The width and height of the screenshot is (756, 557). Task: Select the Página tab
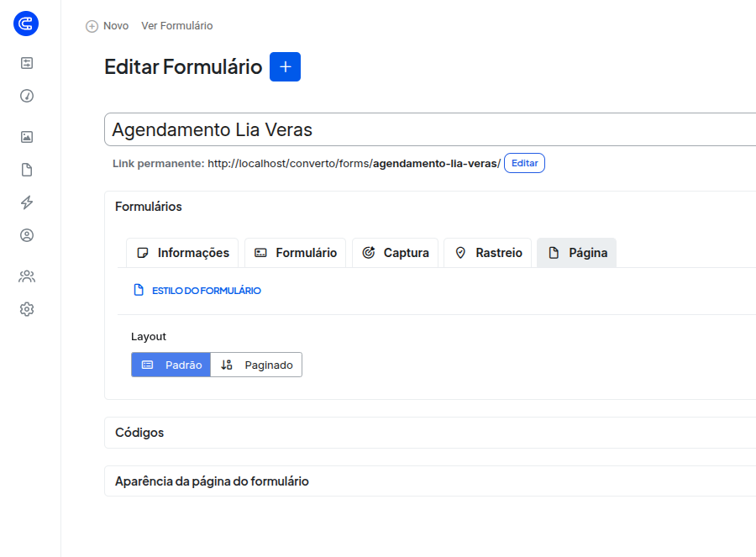coord(576,253)
